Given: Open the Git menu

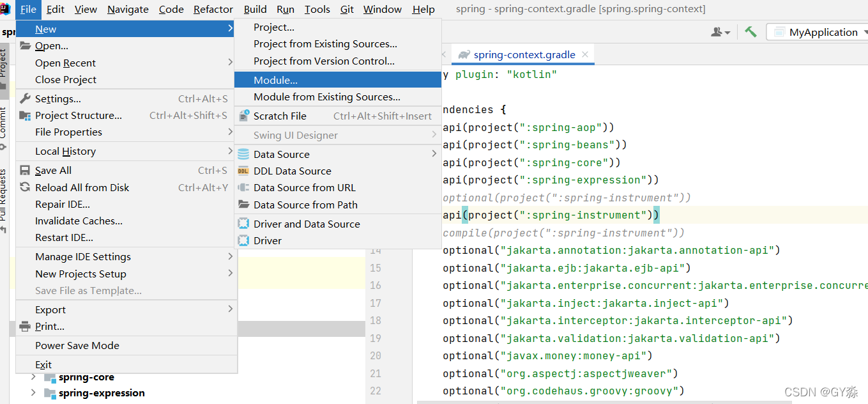Looking at the screenshot, I should pos(347,9).
